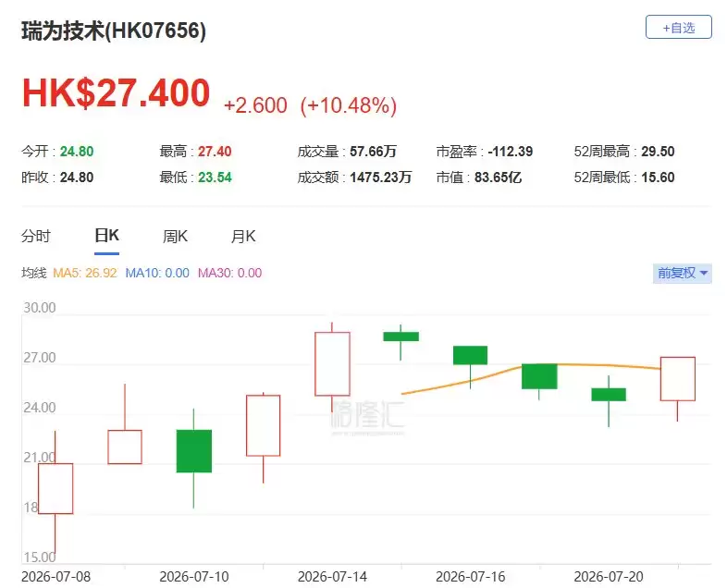Viewport: 727px width, 588px height.
Task: Open the 周K weekly chart tab
Action: click(x=175, y=237)
